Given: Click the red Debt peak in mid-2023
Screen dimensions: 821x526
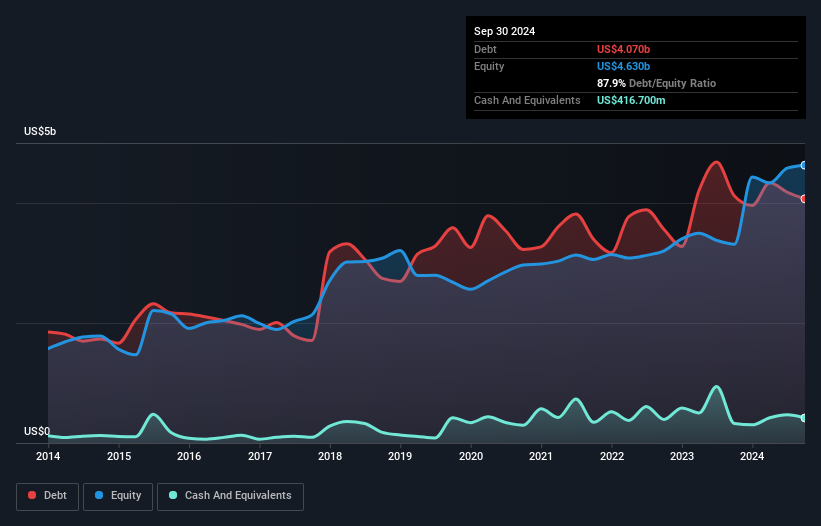Looking at the screenshot, I should 716,162.
